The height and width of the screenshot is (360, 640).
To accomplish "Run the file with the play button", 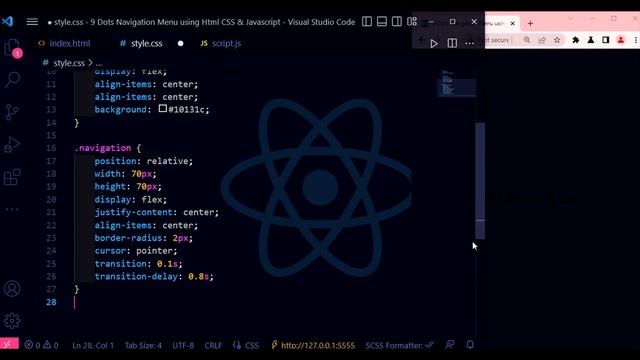I will 434,43.
